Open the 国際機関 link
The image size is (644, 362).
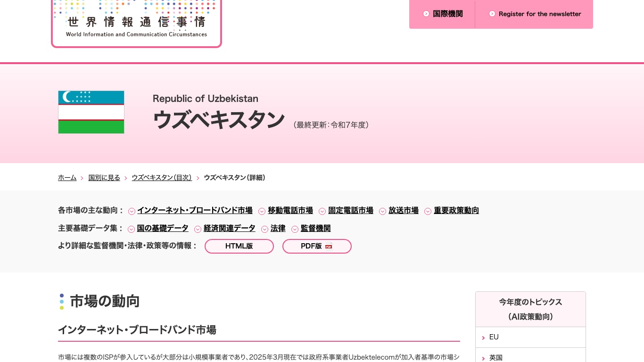click(x=448, y=14)
